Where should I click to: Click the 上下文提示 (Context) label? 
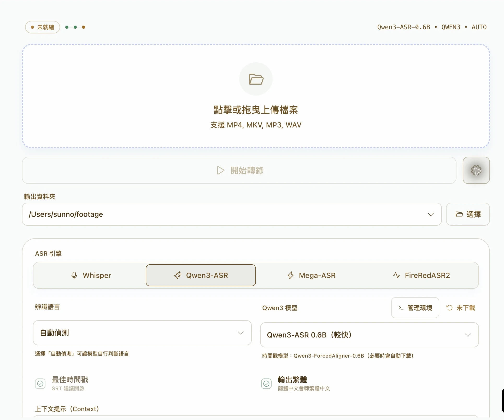pos(67,409)
